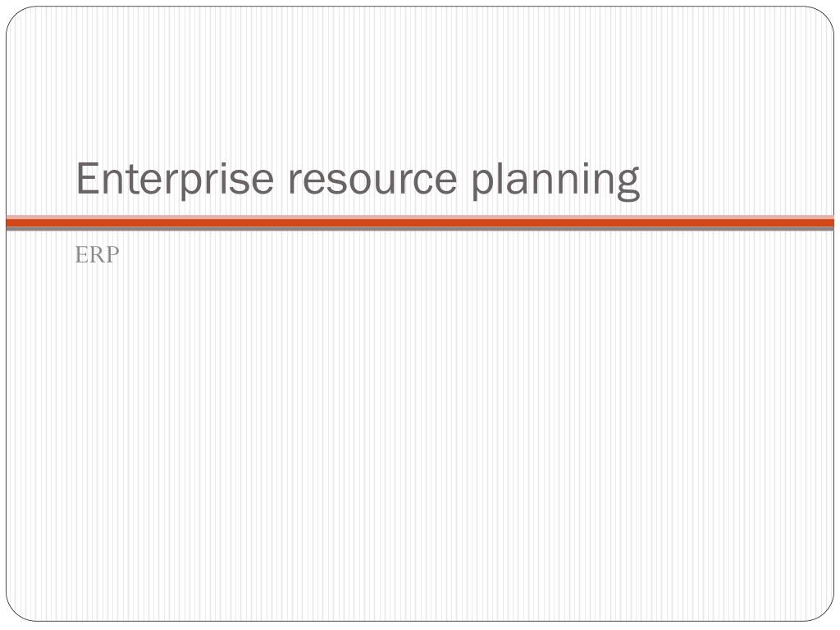The image size is (840, 630).
Task: Click the rounded top-left corner of slide border
Action: (x=14, y=15)
